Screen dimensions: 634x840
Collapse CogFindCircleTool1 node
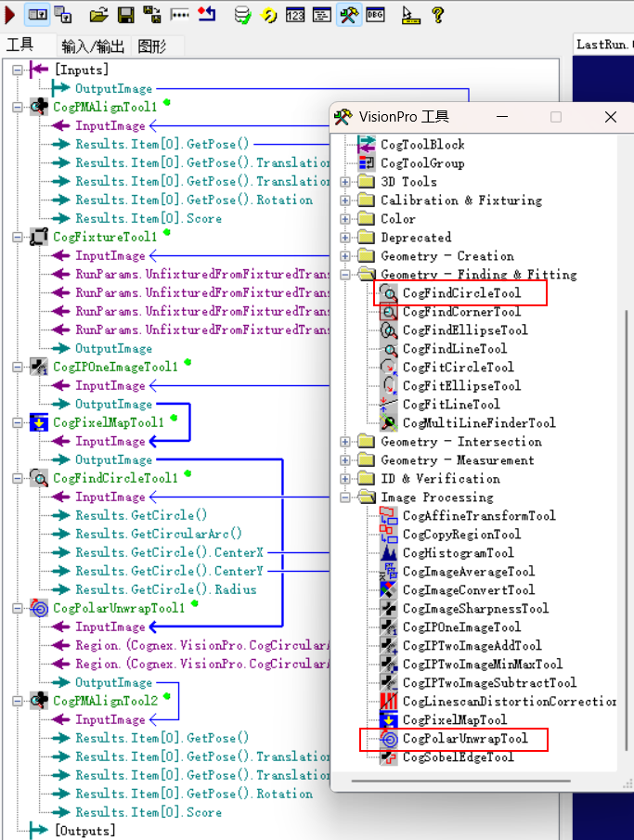18,478
